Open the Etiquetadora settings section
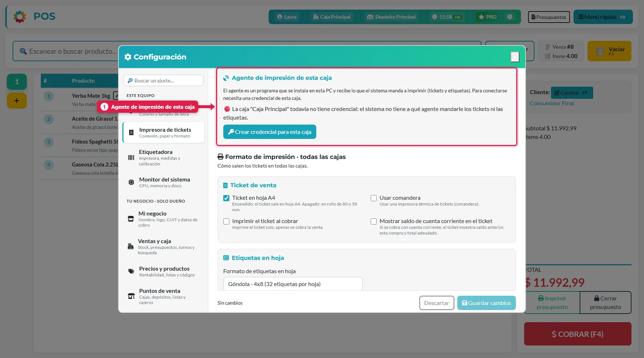The width and height of the screenshot is (644, 358). point(164,158)
